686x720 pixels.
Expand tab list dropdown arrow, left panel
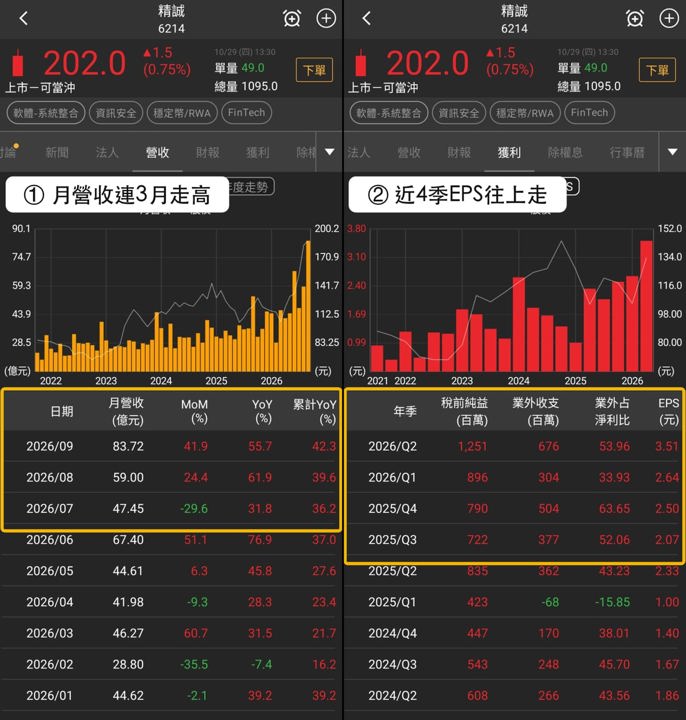pyautogui.click(x=330, y=152)
